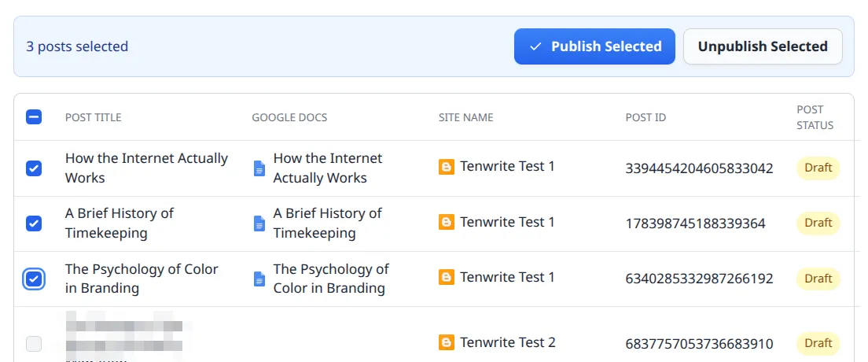Image resolution: width=868 pixels, height=362 pixels.
Task: Select post title A Brief History of Timekeeping
Action: pyautogui.click(x=120, y=223)
